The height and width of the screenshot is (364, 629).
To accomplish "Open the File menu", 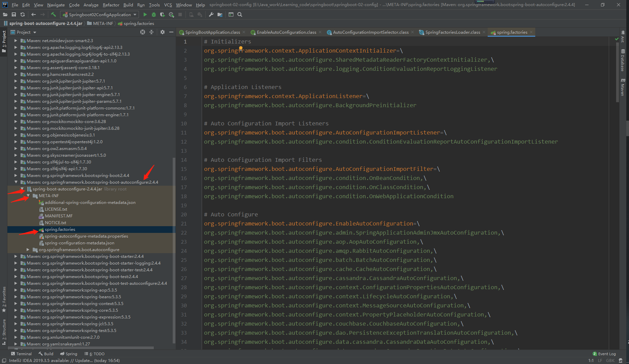I will coord(15,5).
